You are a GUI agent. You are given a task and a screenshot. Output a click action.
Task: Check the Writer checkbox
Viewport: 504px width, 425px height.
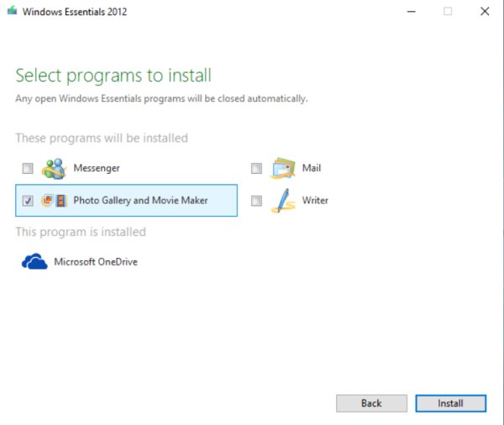(x=257, y=201)
